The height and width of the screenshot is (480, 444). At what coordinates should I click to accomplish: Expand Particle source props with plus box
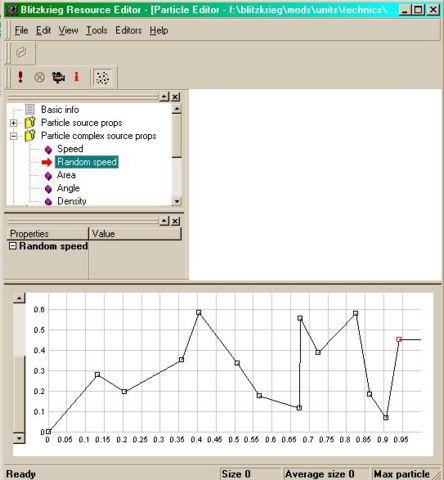[x=14, y=123]
